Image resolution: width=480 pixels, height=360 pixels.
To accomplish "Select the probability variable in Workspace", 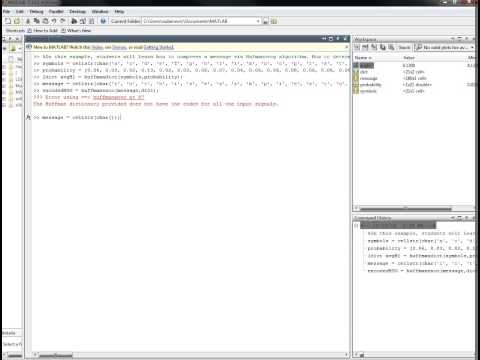I will (370, 84).
